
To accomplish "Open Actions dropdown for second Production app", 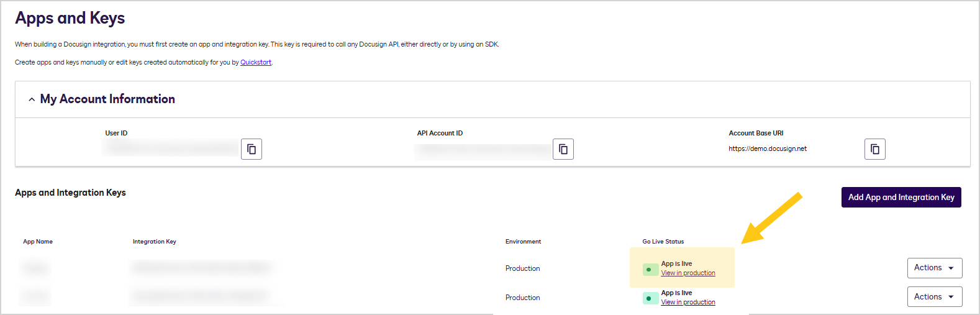I will [x=935, y=297].
